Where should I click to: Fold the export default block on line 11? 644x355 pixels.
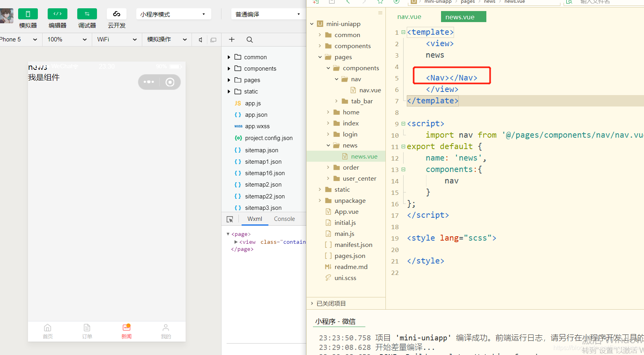pos(403,147)
